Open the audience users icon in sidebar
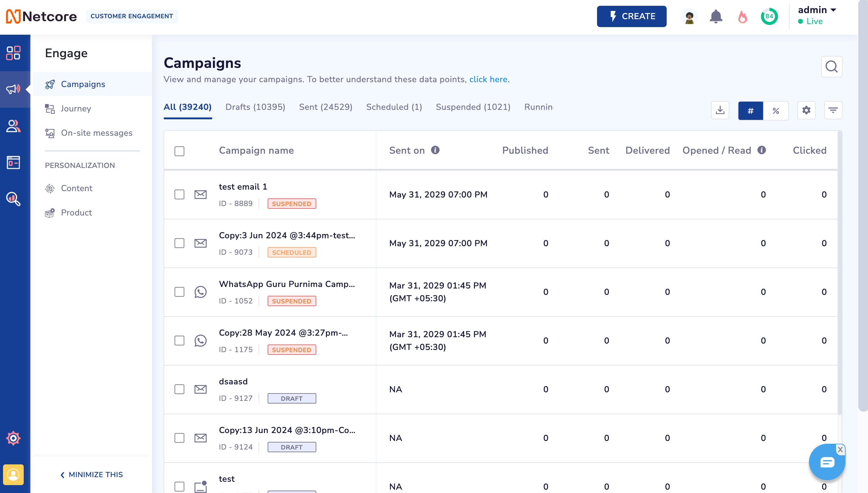This screenshot has width=868, height=493. pos(13,126)
